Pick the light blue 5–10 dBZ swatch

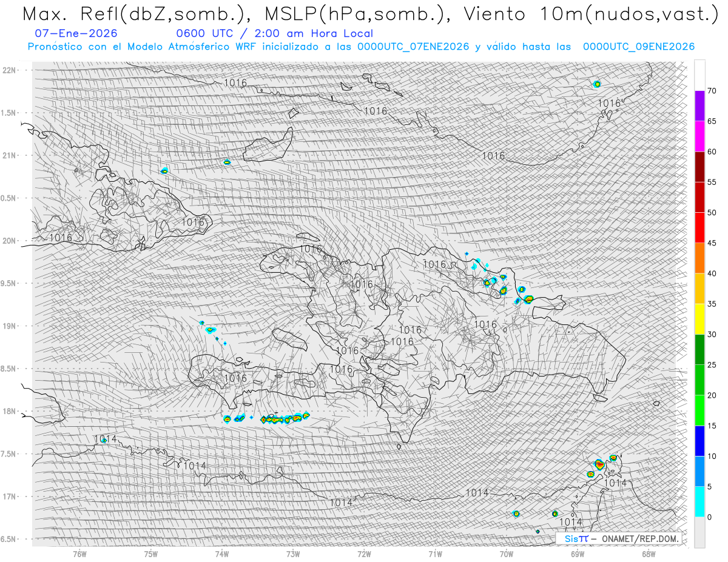coord(699,471)
